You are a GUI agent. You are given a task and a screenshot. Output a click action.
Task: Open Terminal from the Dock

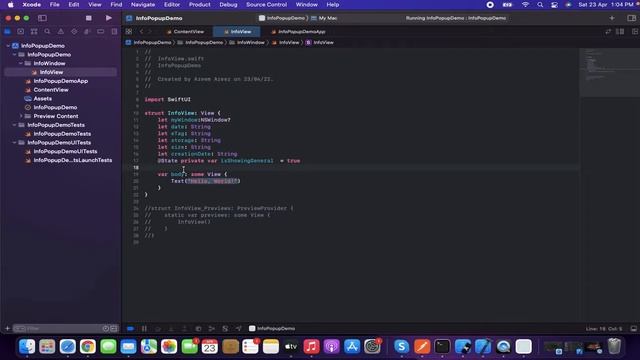tap(442, 347)
